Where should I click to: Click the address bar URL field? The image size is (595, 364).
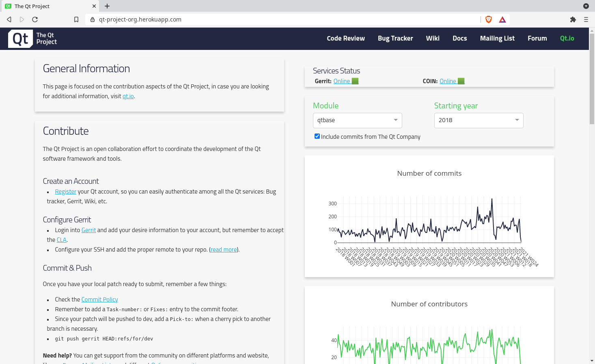[x=284, y=19]
